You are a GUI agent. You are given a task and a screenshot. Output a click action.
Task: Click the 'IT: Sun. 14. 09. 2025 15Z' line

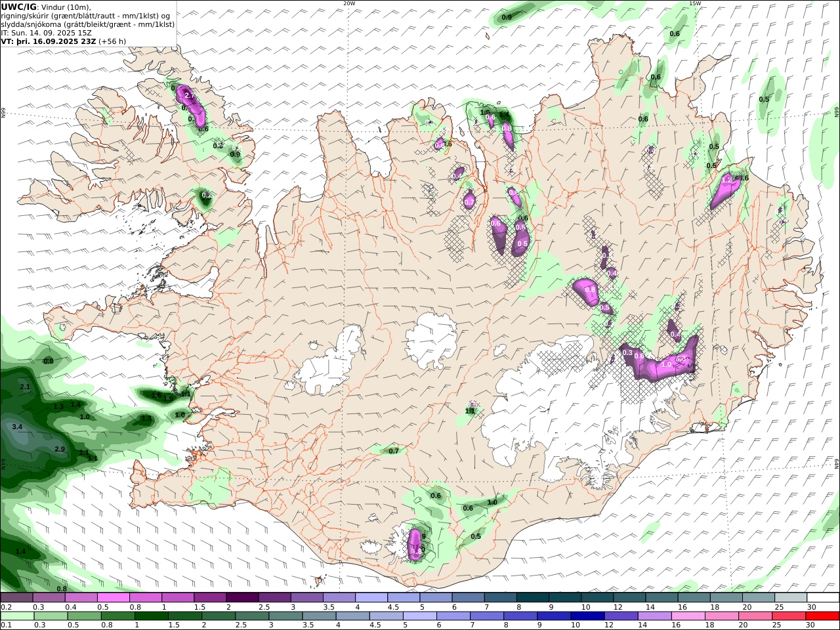pos(46,32)
